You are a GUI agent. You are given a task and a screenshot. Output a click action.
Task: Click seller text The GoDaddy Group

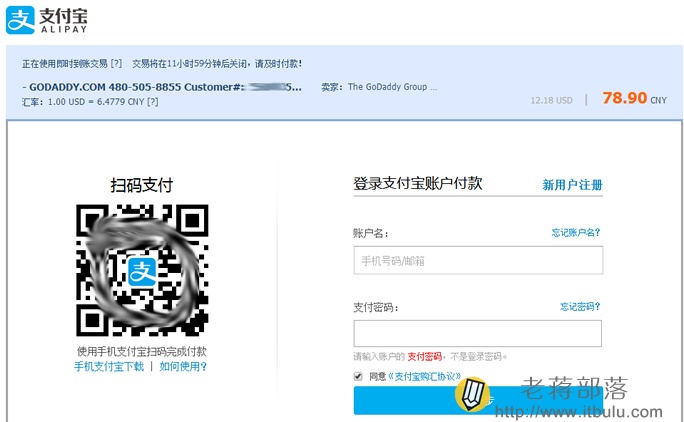(x=393, y=87)
